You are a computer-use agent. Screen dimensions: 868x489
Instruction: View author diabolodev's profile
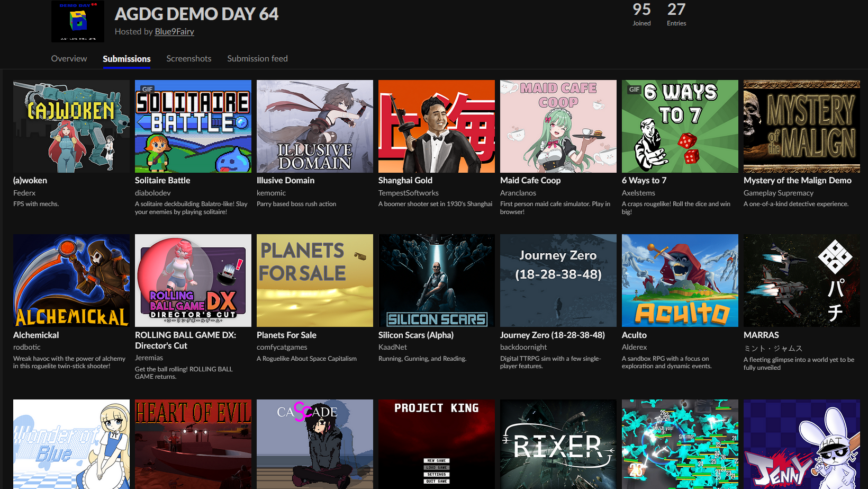click(x=153, y=193)
